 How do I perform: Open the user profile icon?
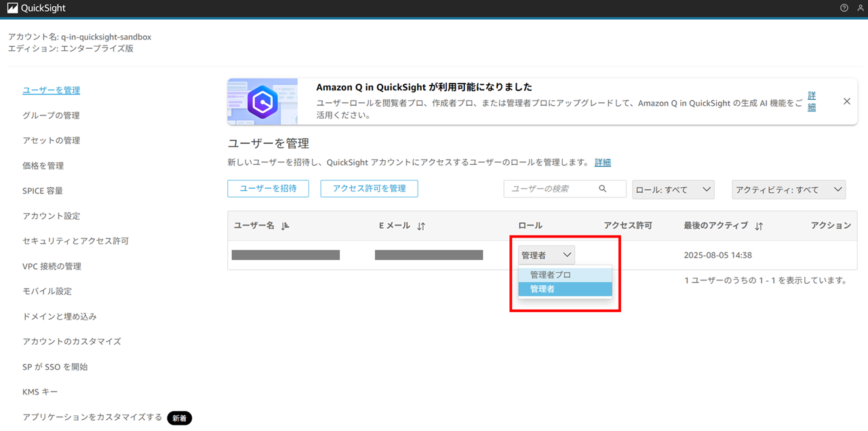coord(861,8)
